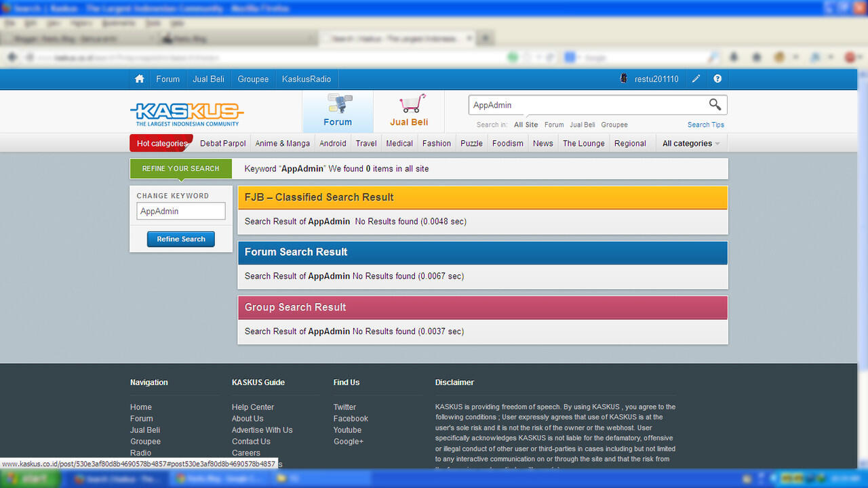This screenshot has height=488, width=868.
Task: Open footer Home link
Action: [x=141, y=407]
